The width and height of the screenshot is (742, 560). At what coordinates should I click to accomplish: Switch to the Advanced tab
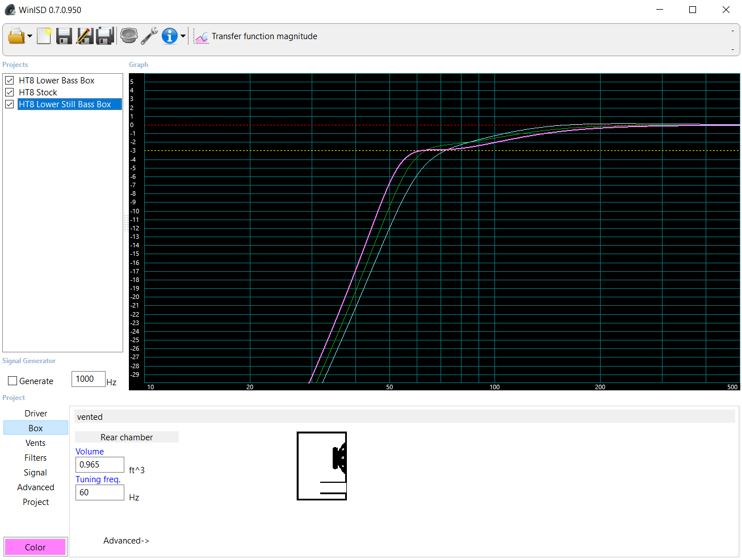tap(36, 487)
